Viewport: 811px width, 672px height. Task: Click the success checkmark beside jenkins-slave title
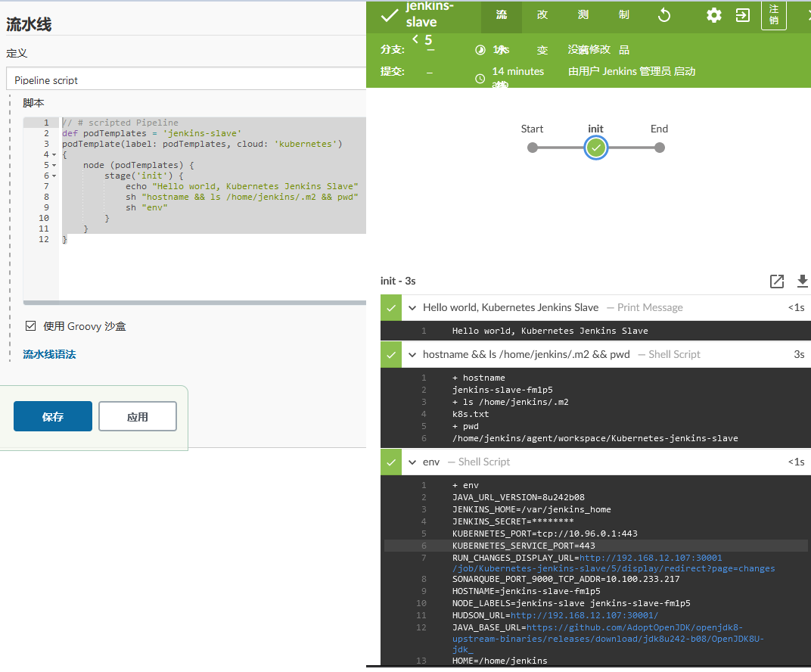(390, 16)
